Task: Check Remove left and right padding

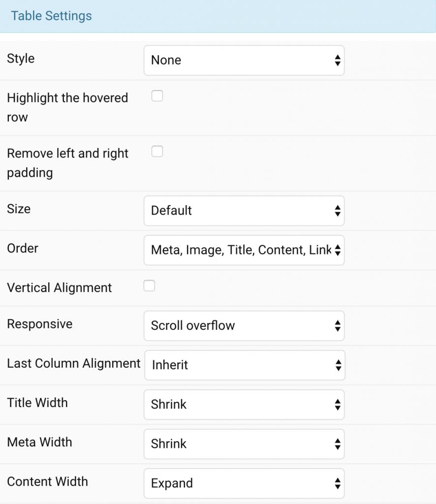Action: pos(157,151)
